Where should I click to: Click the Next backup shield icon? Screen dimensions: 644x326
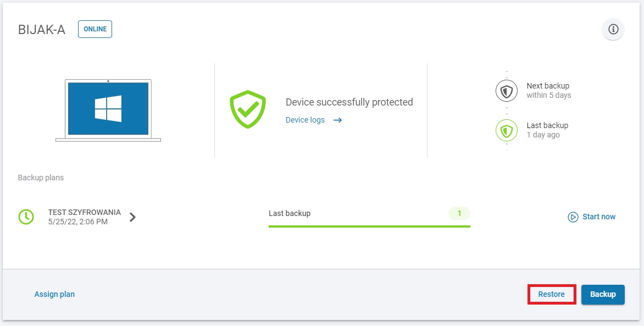507,91
